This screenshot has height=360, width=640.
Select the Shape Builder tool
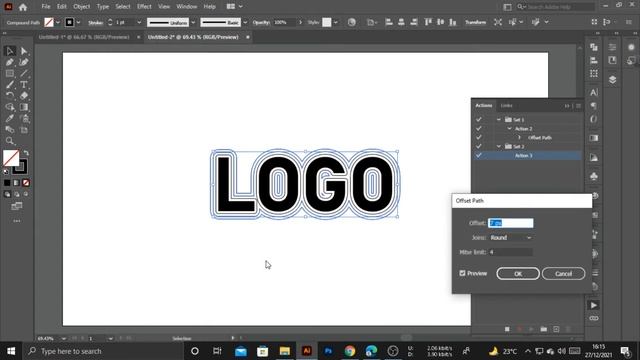coord(10,107)
